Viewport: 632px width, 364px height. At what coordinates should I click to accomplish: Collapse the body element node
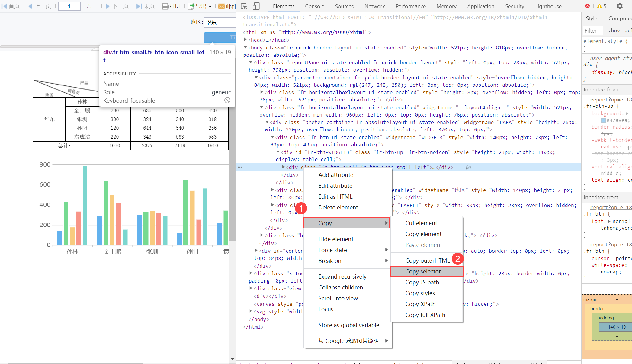[x=245, y=48]
